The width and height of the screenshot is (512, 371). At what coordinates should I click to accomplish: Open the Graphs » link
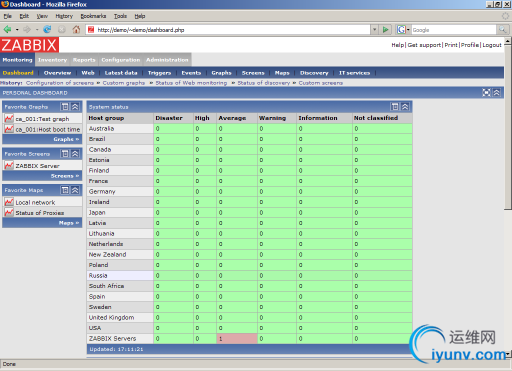(66, 139)
